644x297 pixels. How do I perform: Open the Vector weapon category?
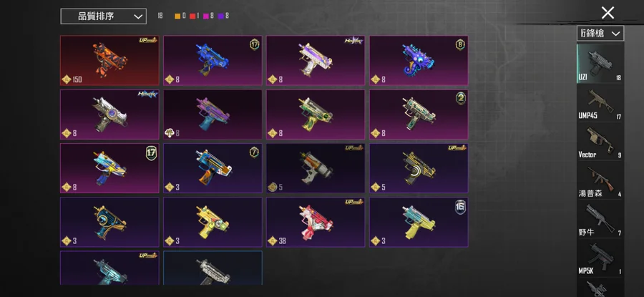pyautogui.click(x=600, y=141)
